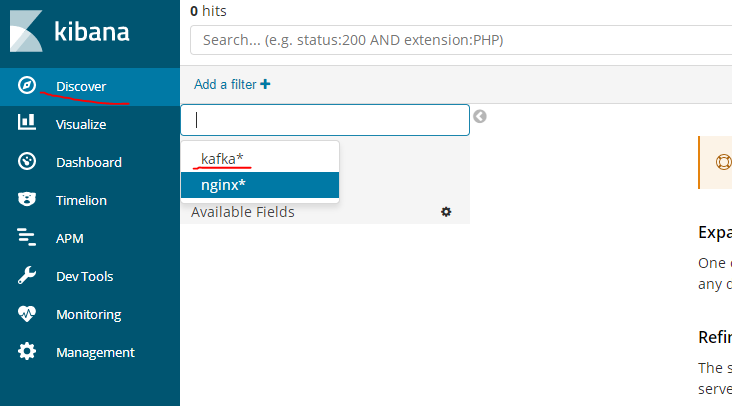Click the orange lifebuoy help icon
This screenshot has width=732, height=406.
pyautogui.click(x=724, y=162)
